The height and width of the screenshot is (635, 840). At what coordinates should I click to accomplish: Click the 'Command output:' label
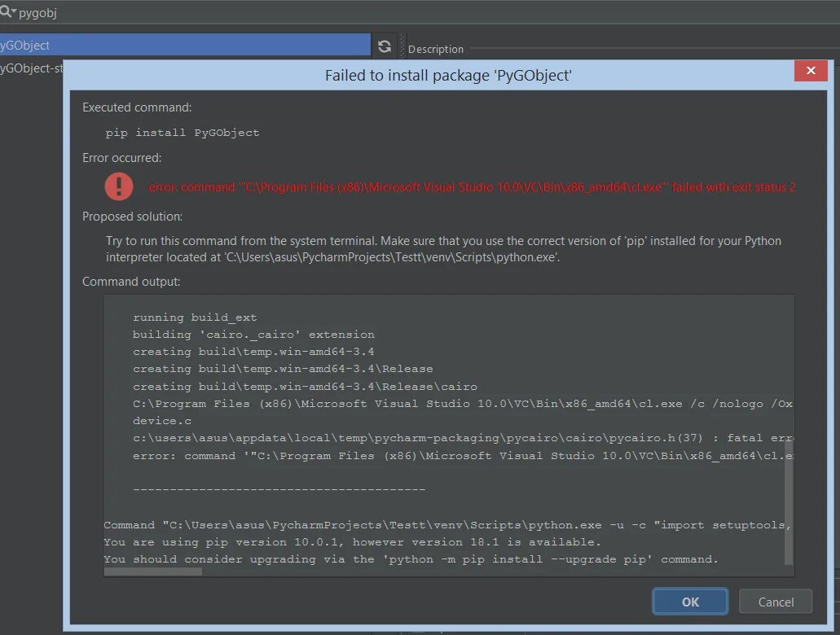(x=131, y=282)
